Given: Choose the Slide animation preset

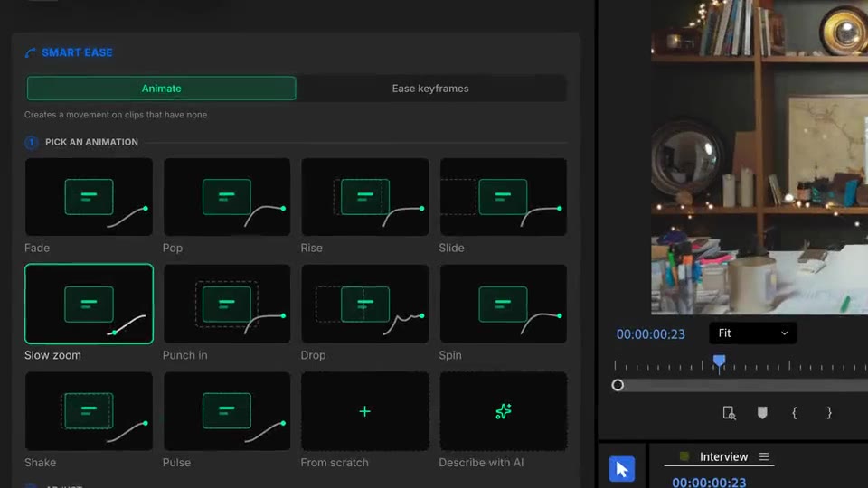Looking at the screenshot, I should 503,197.
